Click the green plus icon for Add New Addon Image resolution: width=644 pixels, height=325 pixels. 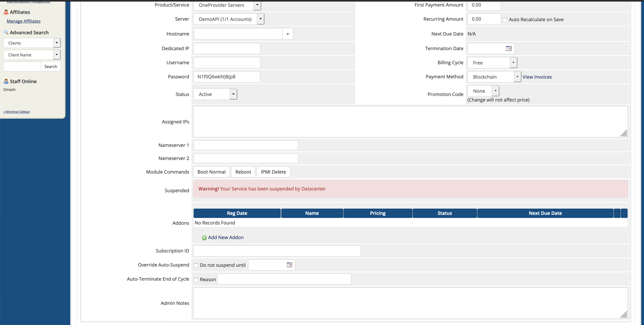[204, 238]
